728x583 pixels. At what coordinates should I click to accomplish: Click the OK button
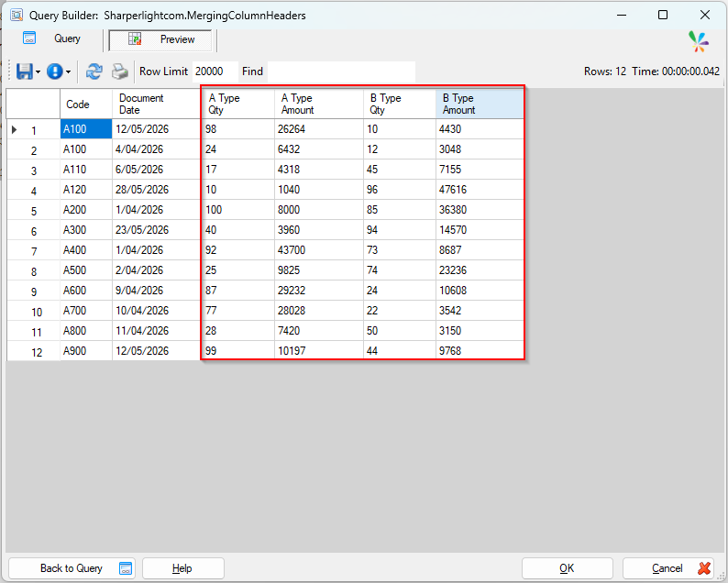point(567,568)
